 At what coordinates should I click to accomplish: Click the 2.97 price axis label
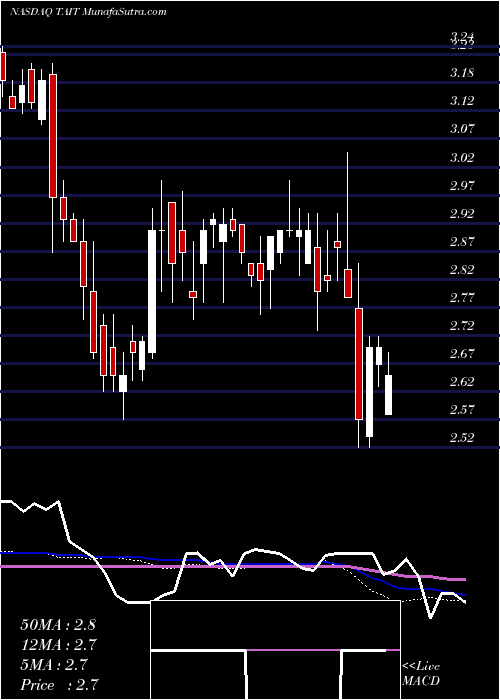click(462, 185)
